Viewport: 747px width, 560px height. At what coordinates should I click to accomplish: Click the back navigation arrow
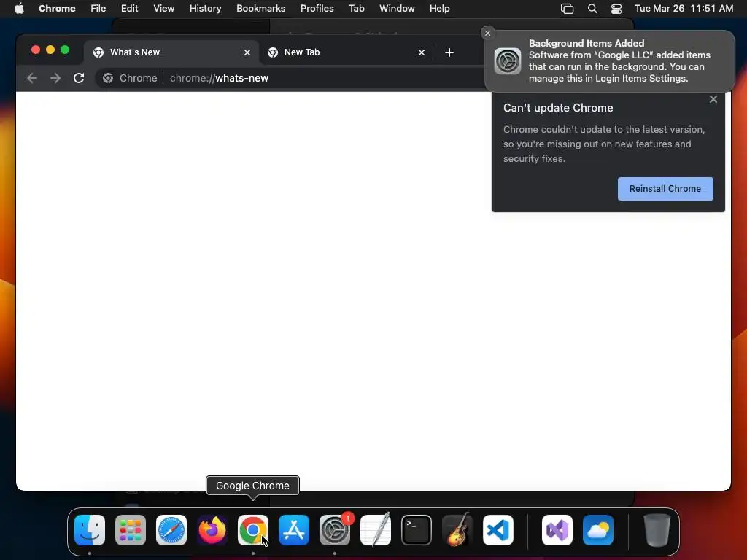coord(32,78)
